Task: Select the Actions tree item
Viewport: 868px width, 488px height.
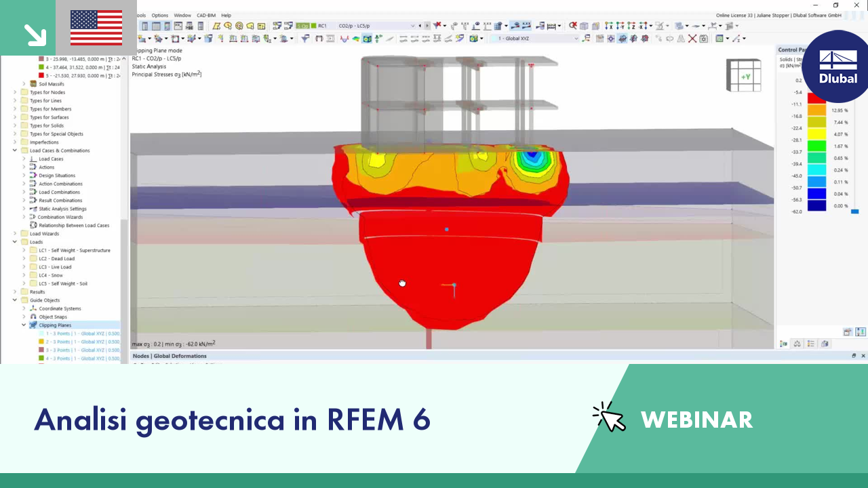Action: click(47, 167)
